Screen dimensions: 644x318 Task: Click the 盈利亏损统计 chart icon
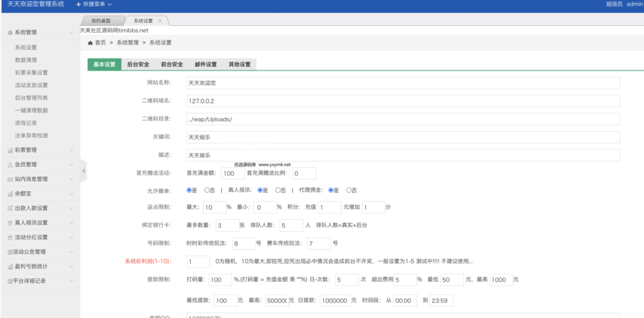click(x=10, y=266)
